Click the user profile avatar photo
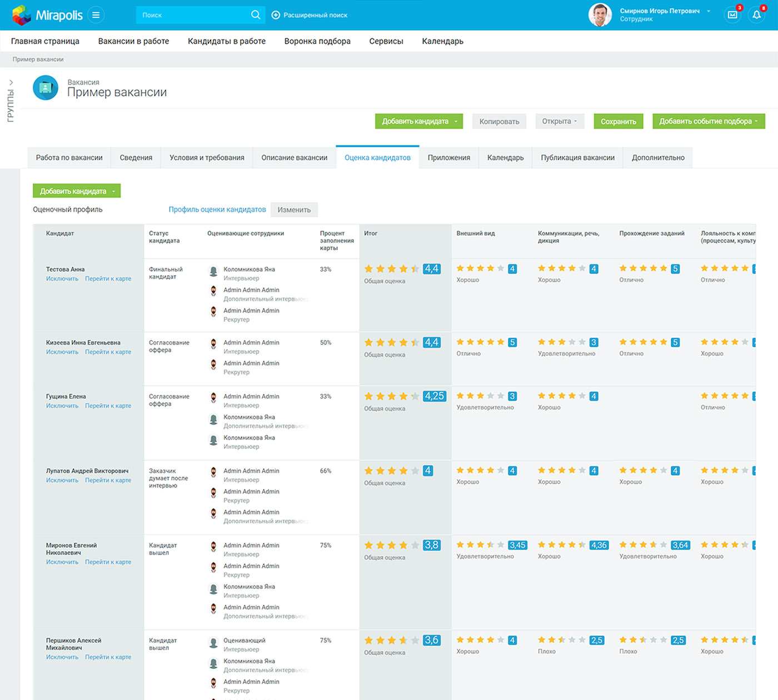The width and height of the screenshot is (778, 700). pos(600,15)
